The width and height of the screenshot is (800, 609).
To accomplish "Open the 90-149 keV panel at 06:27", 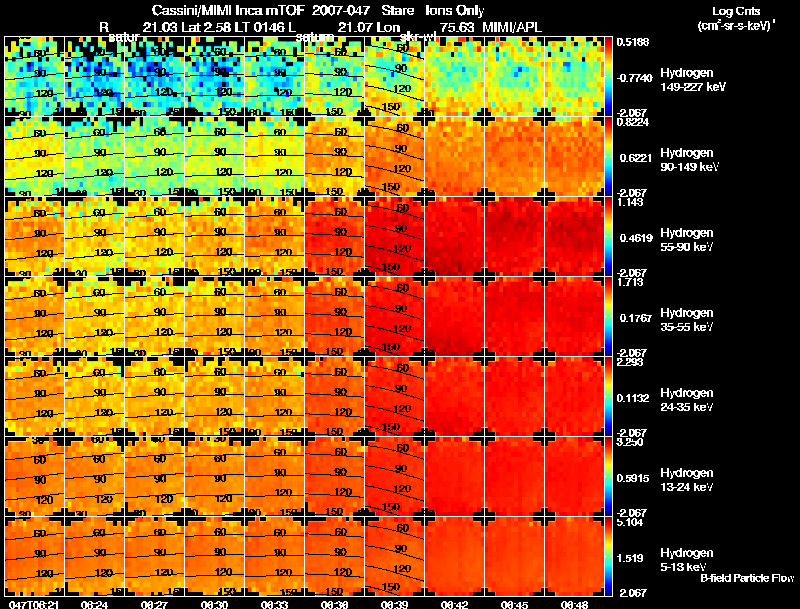I will [154, 157].
